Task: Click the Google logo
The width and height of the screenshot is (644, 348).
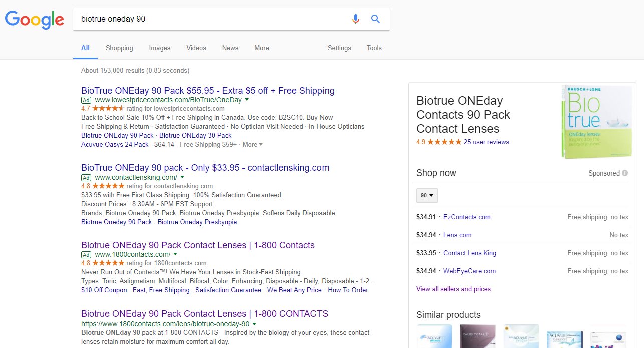Action: point(35,20)
